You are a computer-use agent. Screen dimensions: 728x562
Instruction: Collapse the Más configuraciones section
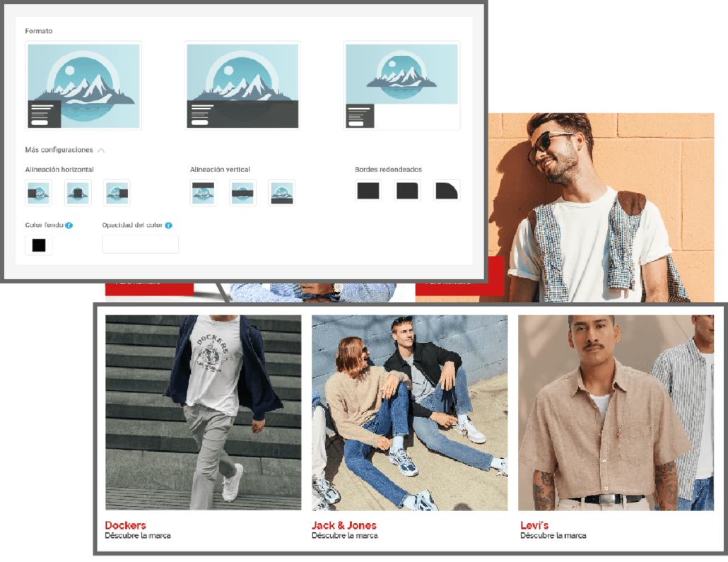pyautogui.click(x=101, y=150)
